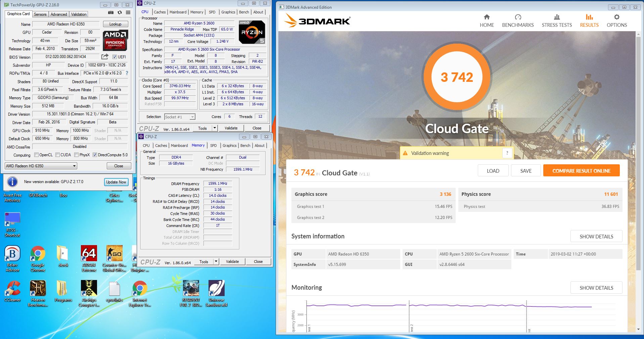Image resolution: width=644 pixels, height=339 pixels.
Task: Switch to Validation tab in GPU-Z
Action: point(79,14)
